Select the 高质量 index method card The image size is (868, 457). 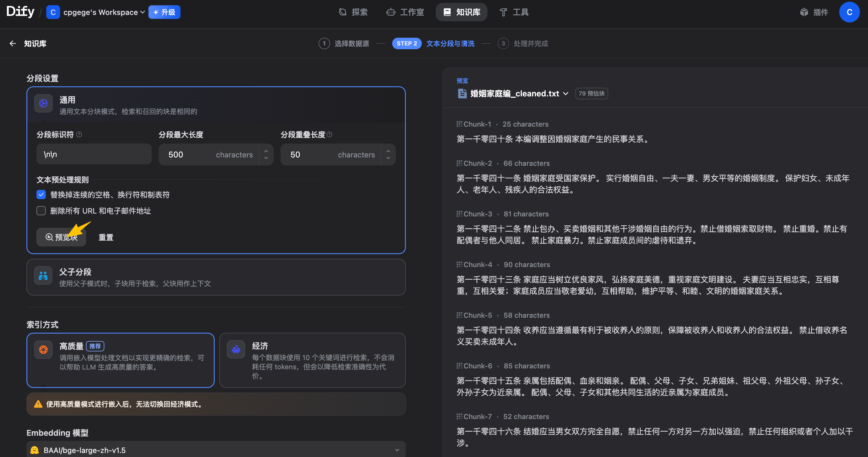tap(120, 360)
